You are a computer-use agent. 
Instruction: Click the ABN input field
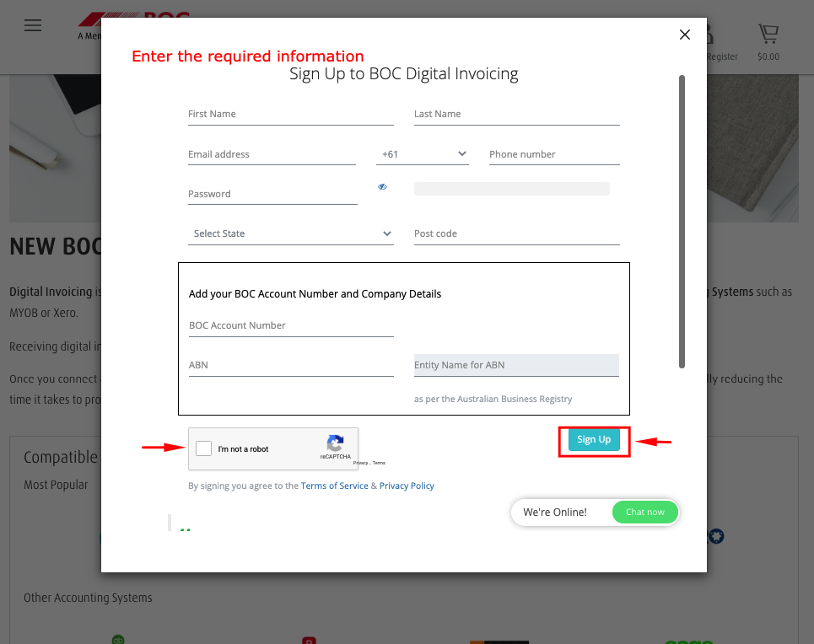[291, 365]
